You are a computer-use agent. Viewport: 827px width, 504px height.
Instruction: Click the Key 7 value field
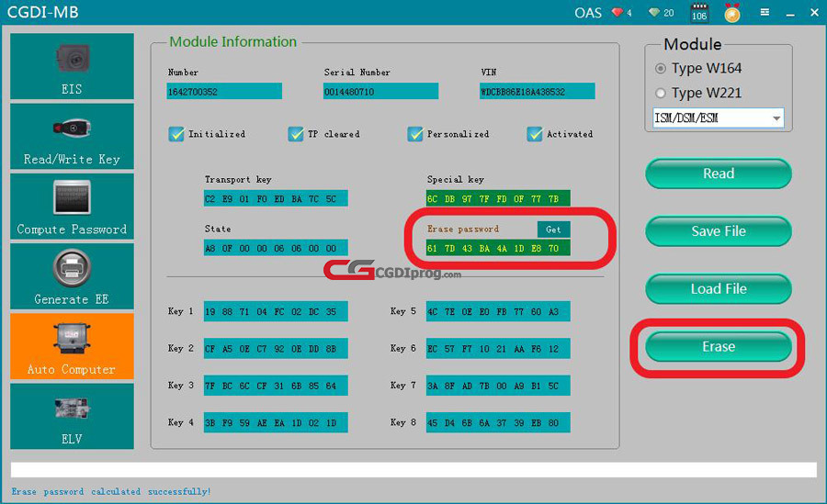click(x=498, y=386)
